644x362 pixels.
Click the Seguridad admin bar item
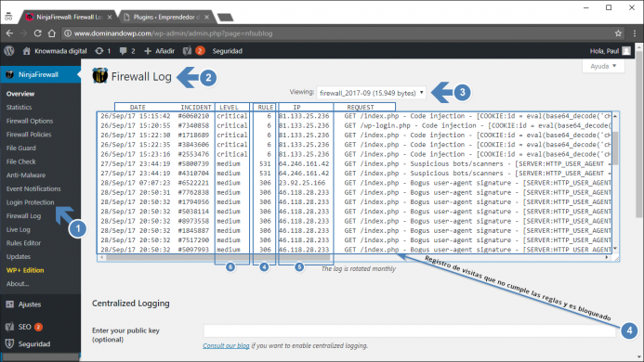[x=227, y=51]
